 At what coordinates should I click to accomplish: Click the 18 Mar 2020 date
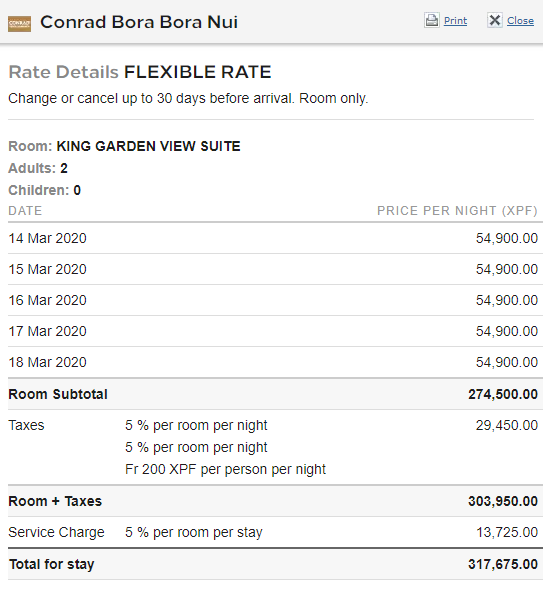click(x=48, y=362)
